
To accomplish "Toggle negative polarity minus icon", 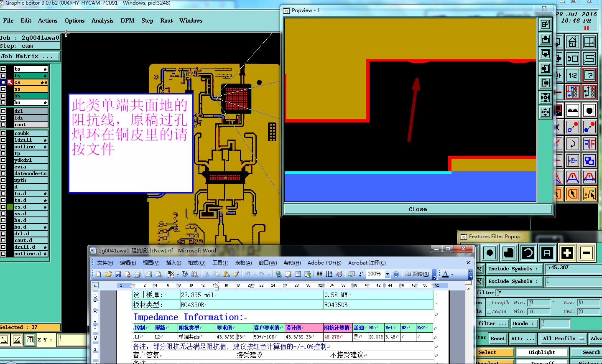I will [587, 253].
